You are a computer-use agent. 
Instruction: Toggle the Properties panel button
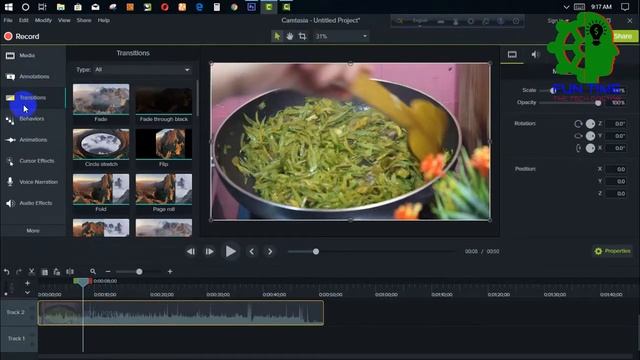(x=613, y=251)
